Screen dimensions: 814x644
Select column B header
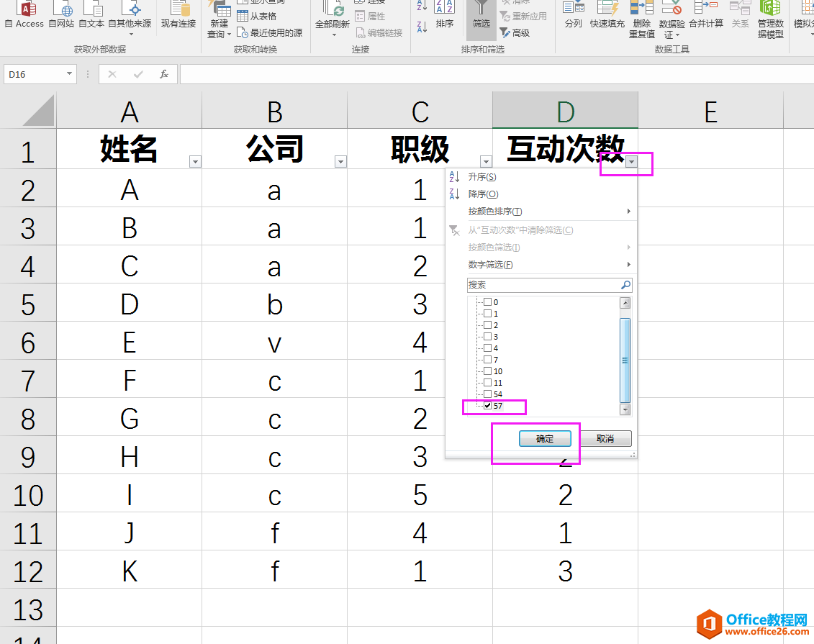tap(275, 111)
